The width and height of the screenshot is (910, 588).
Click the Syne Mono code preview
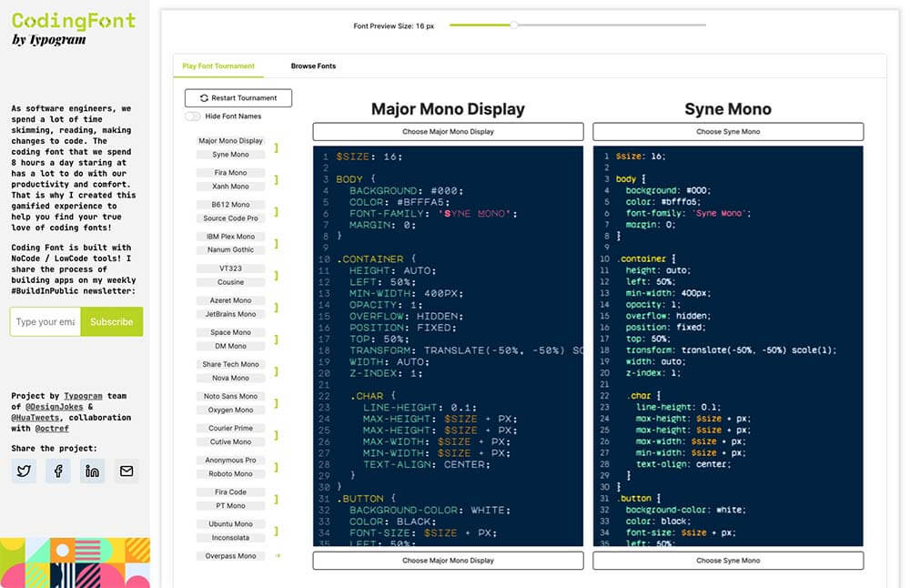tap(728, 346)
